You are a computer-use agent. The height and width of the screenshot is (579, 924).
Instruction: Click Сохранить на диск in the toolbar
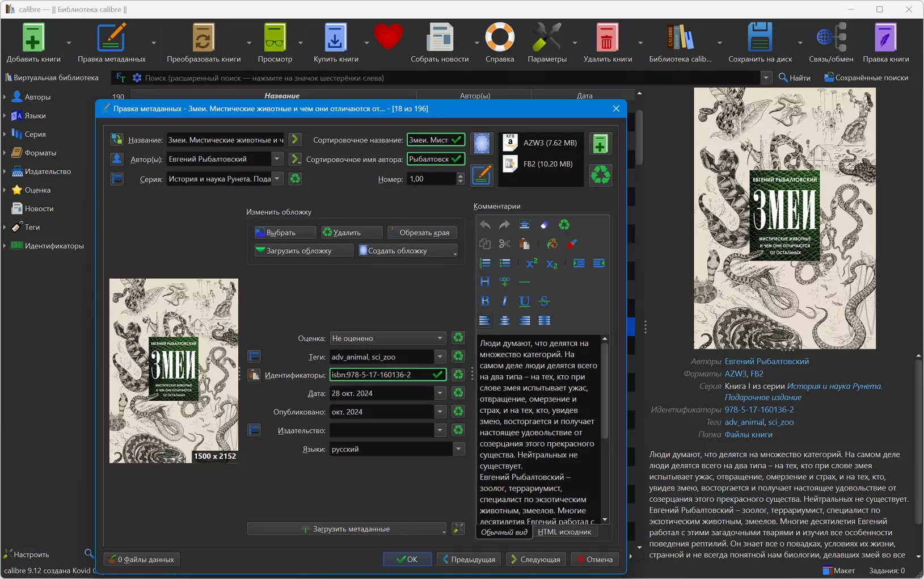760,43
